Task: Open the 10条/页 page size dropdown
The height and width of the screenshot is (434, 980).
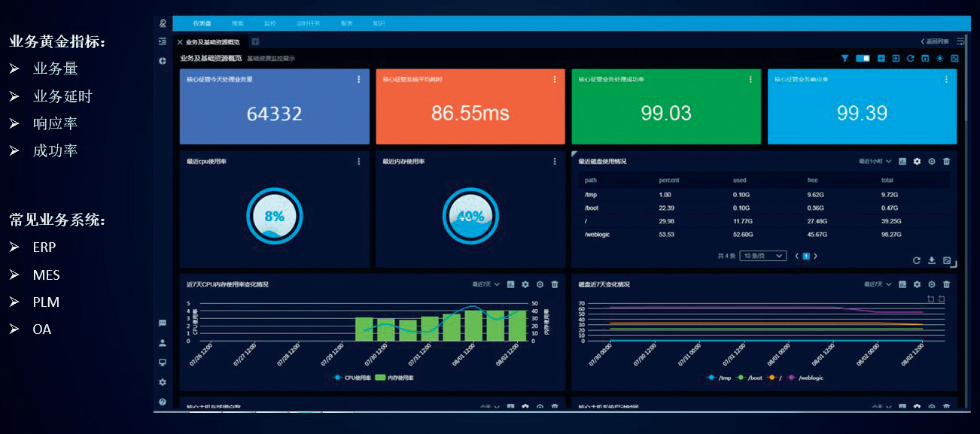Action: point(763,256)
